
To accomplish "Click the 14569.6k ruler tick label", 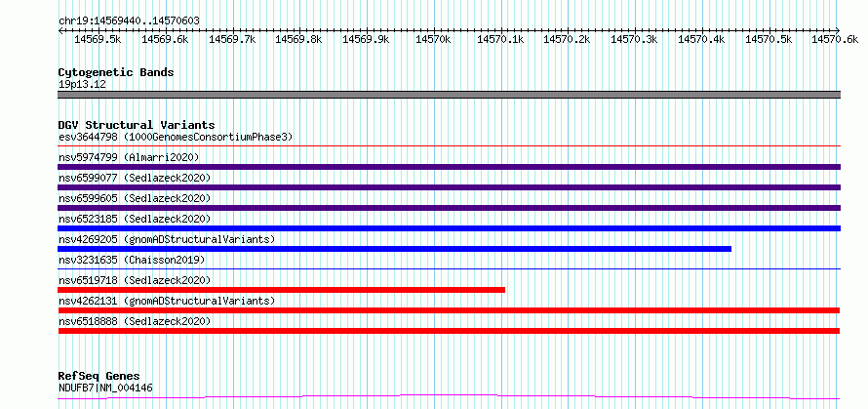I will pos(165,39).
